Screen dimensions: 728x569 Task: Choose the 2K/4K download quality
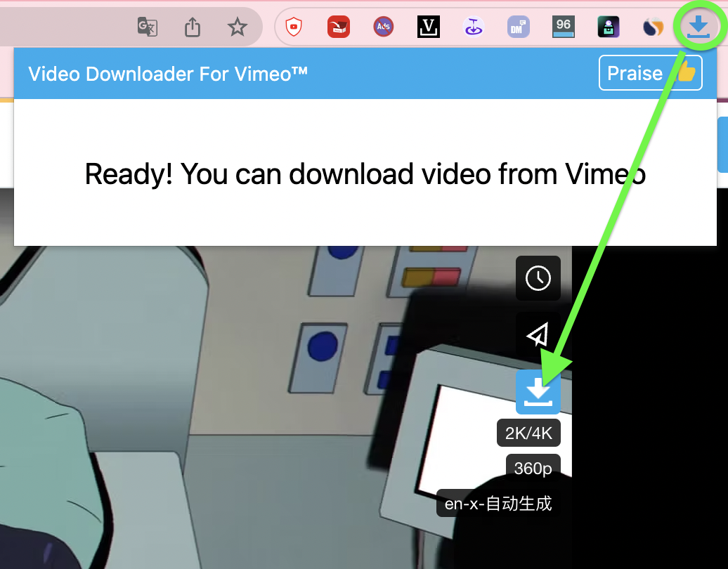(x=528, y=433)
